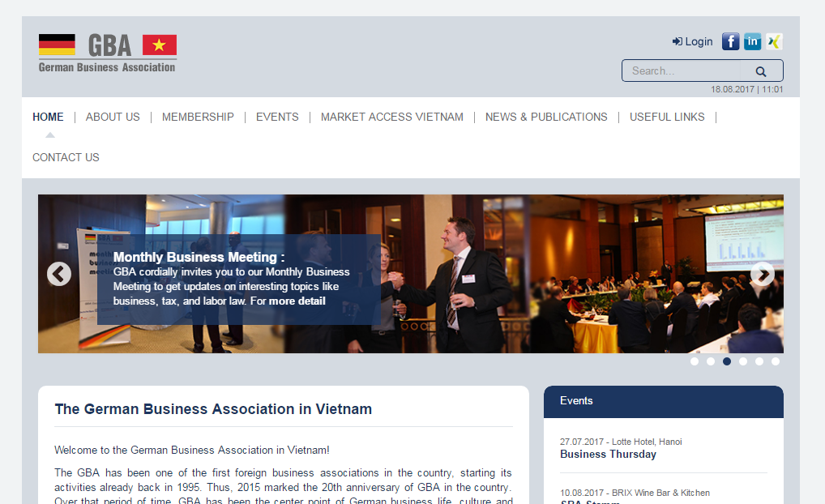Go to previous carousel slide arrow
This screenshot has width=825, height=504.
[59, 274]
